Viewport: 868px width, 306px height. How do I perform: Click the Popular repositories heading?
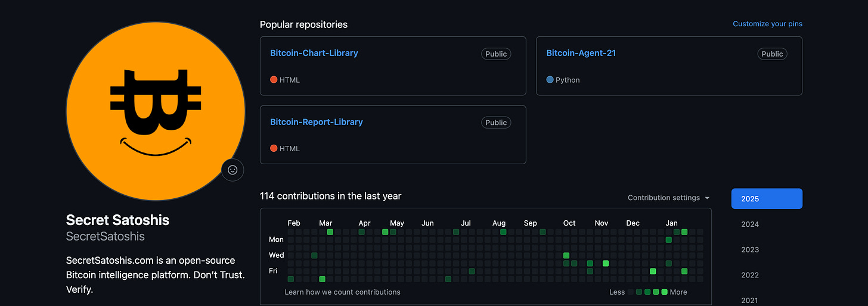303,24
